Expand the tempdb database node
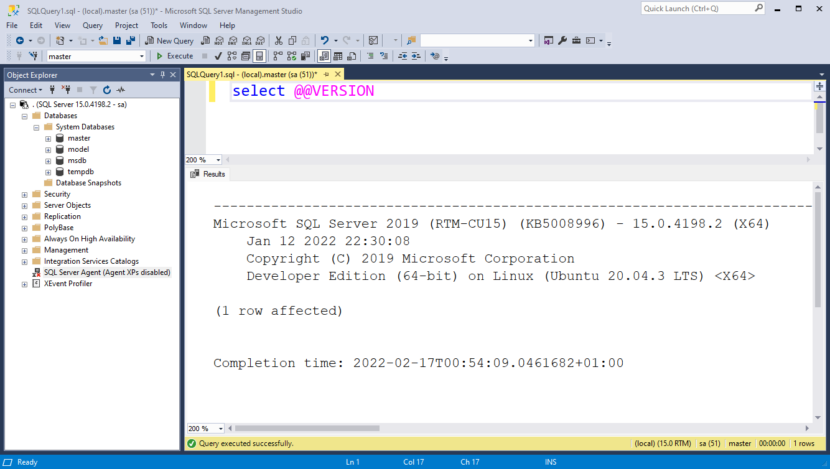Image resolution: width=830 pixels, height=469 pixels. point(48,172)
